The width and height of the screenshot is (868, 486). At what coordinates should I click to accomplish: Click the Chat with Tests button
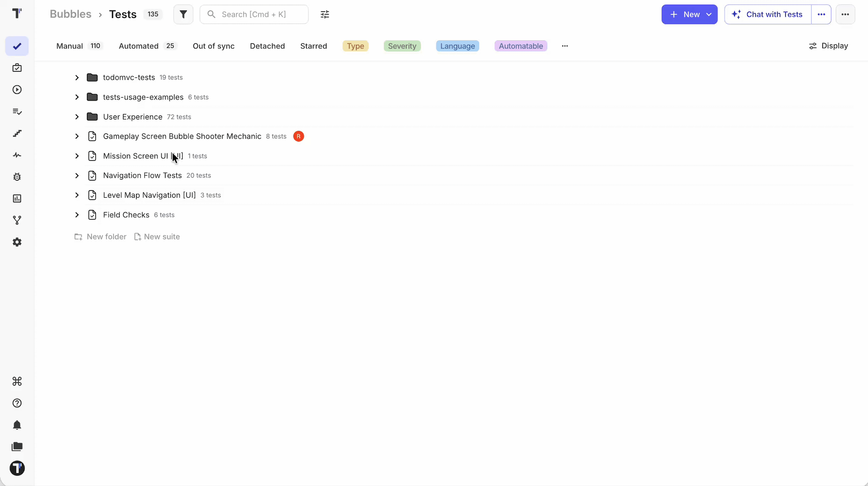point(768,14)
